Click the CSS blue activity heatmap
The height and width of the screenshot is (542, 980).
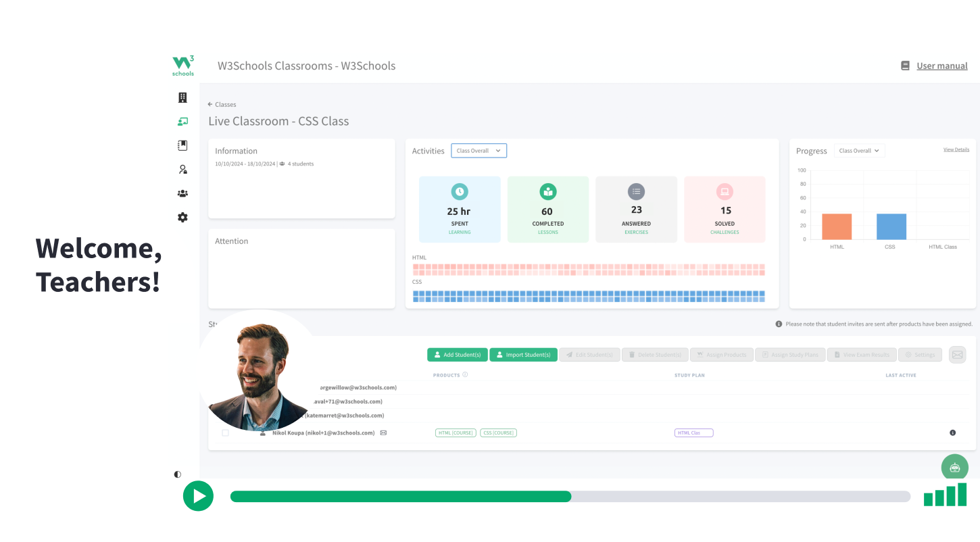589,296
